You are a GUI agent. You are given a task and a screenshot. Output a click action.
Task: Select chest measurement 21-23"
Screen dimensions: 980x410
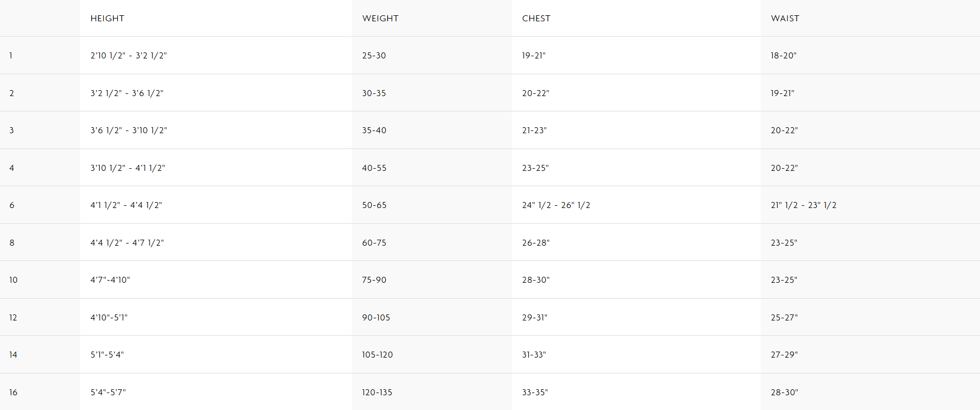click(x=534, y=130)
